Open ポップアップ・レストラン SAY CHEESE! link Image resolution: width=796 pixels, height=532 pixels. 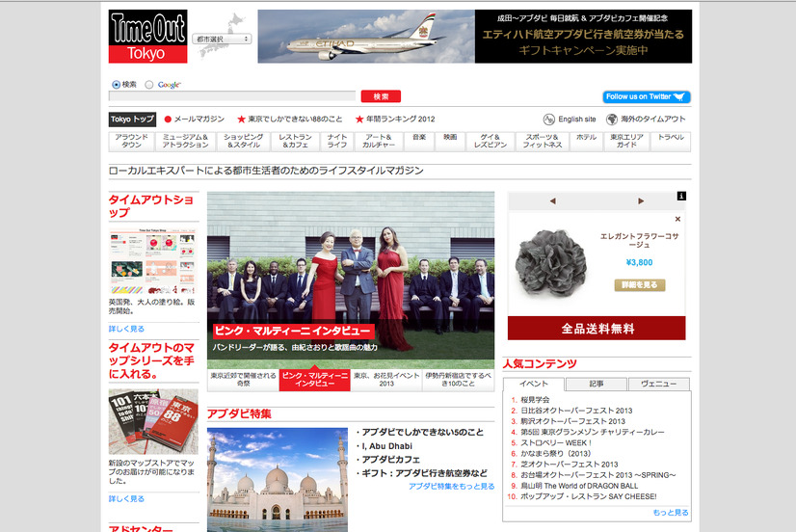(589, 496)
